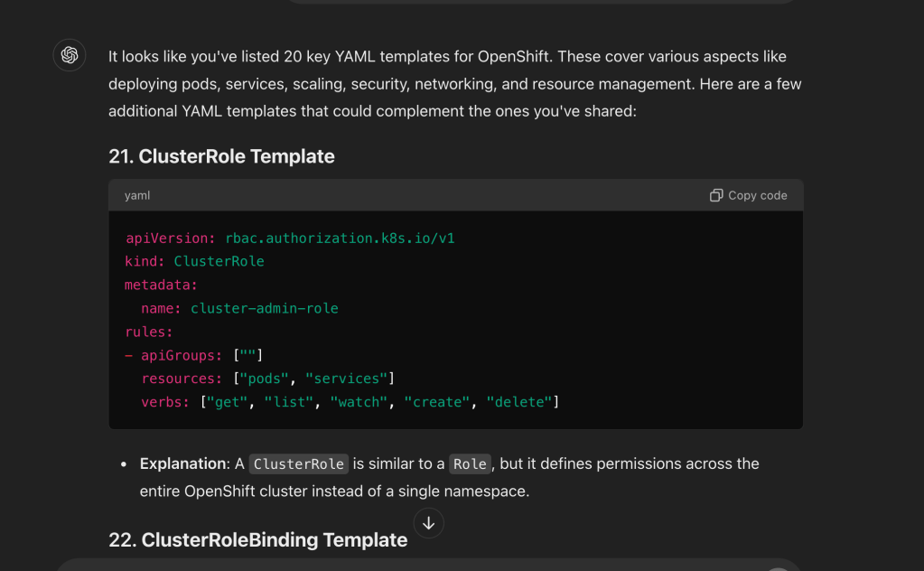
Task: Click 'additional YAML templates that could complement' line
Action: [x=372, y=111]
